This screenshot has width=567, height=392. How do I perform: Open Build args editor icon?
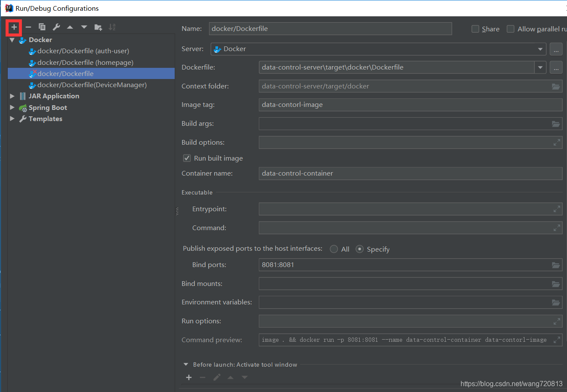(556, 124)
